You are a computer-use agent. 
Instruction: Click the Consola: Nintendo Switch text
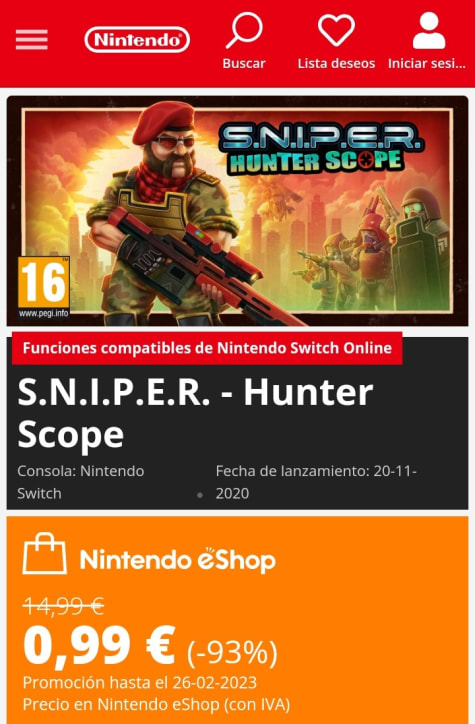coord(81,482)
